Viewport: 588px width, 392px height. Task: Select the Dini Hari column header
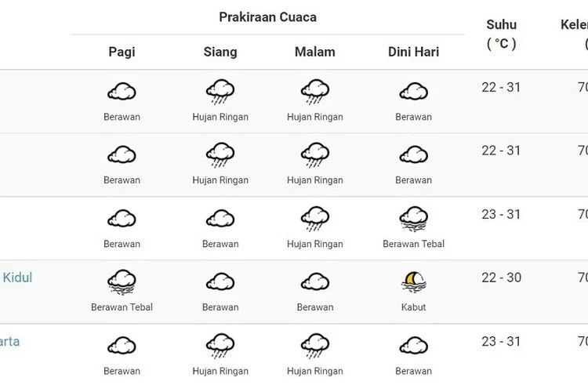click(414, 52)
